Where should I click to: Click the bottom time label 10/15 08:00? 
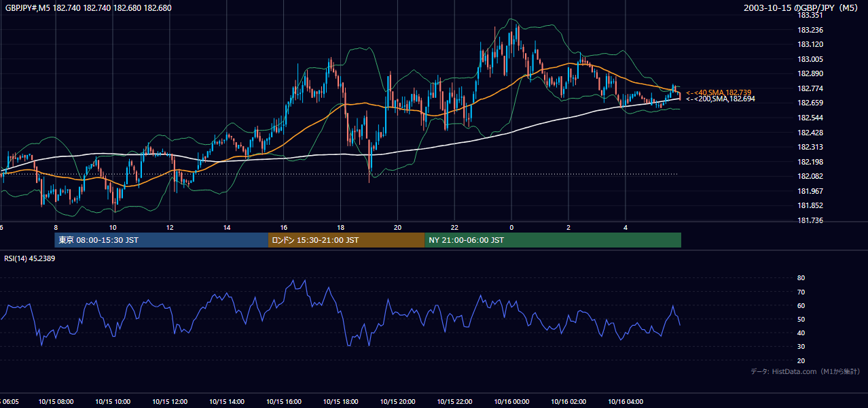pyautogui.click(x=56, y=401)
